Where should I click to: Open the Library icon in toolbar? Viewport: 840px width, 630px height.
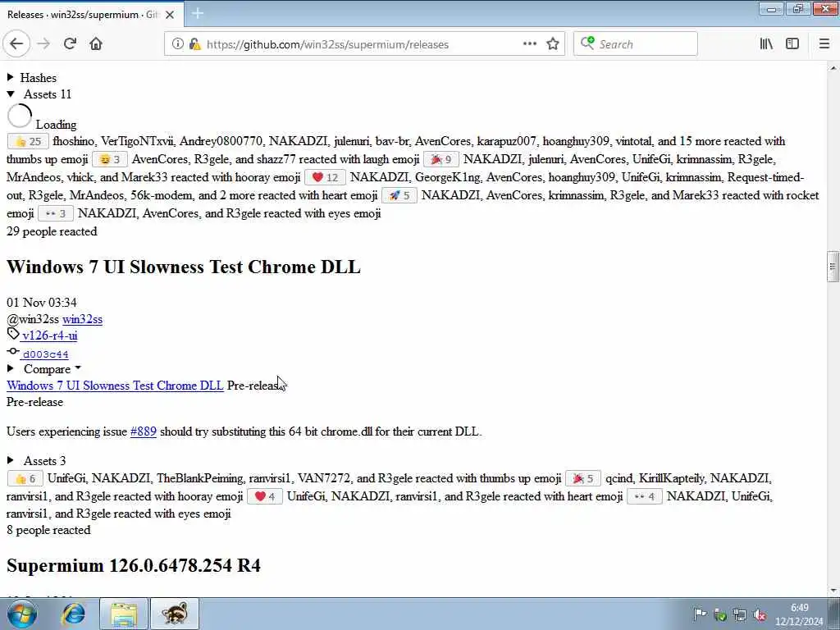[x=766, y=44]
